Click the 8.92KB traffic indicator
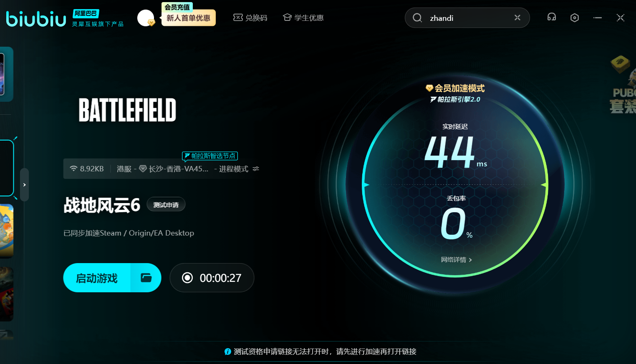Viewport: 636px width, 364px height. coord(87,169)
